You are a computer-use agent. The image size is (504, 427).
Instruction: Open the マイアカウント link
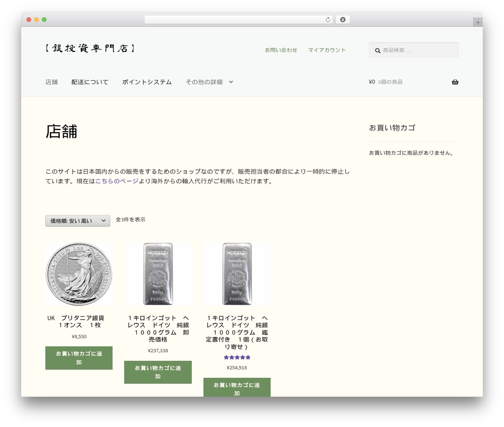click(x=327, y=50)
